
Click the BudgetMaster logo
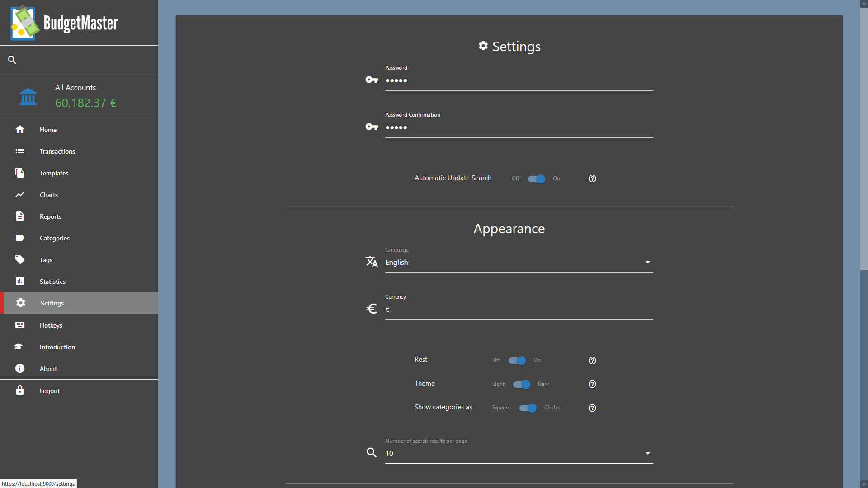pos(64,23)
